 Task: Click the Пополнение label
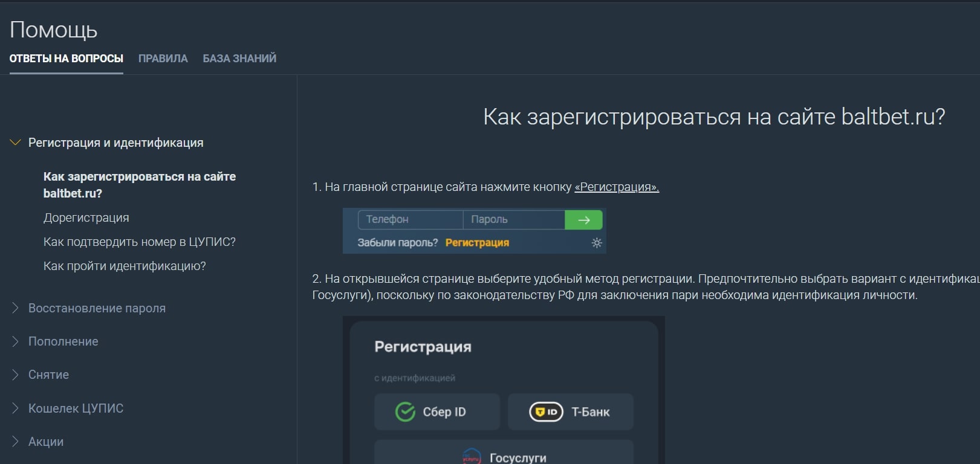click(63, 341)
